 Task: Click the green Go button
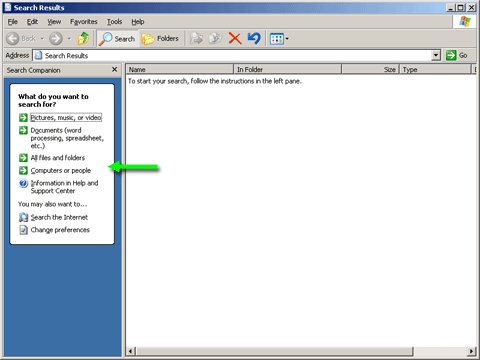point(457,55)
